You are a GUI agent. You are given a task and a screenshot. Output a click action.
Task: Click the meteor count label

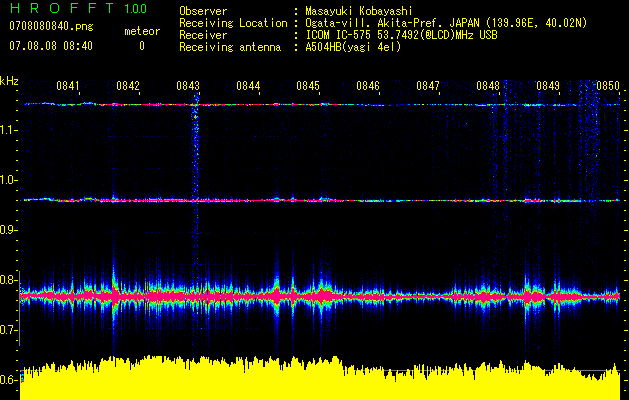coord(141,31)
